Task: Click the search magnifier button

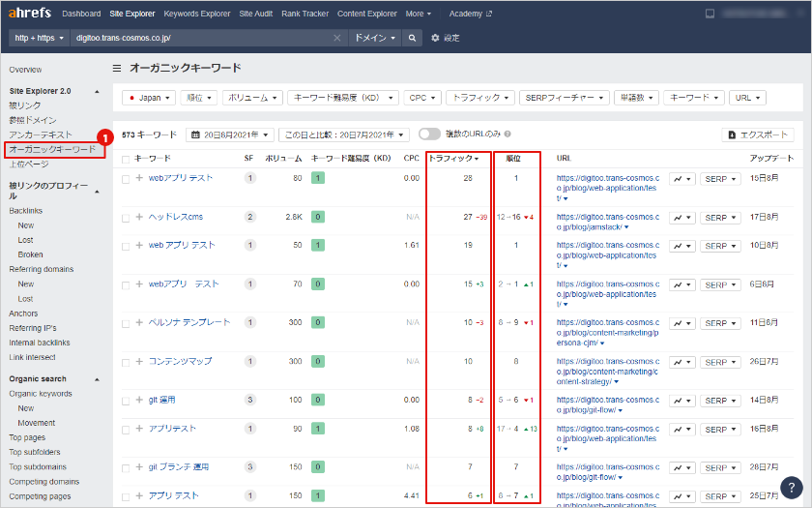Action: pos(412,38)
